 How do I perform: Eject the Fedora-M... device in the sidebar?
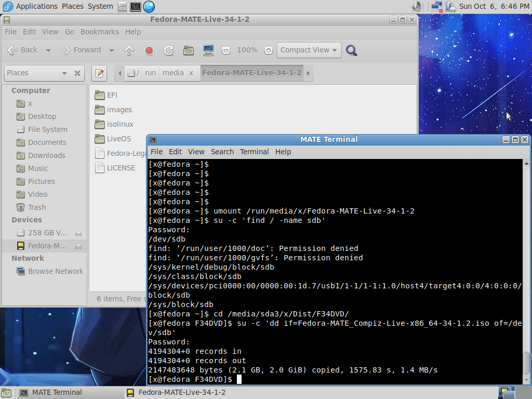coord(78,246)
